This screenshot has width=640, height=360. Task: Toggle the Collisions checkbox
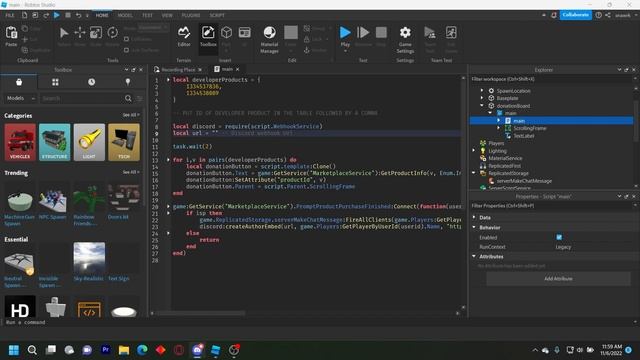pyautogui.click(x=127, y=39)
